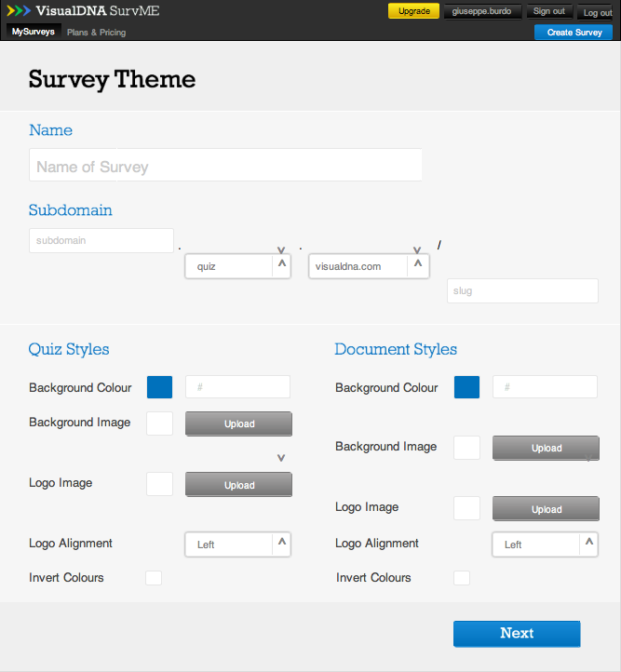
Task: Click the Name of Survey input field
Action: pos(225,167)
